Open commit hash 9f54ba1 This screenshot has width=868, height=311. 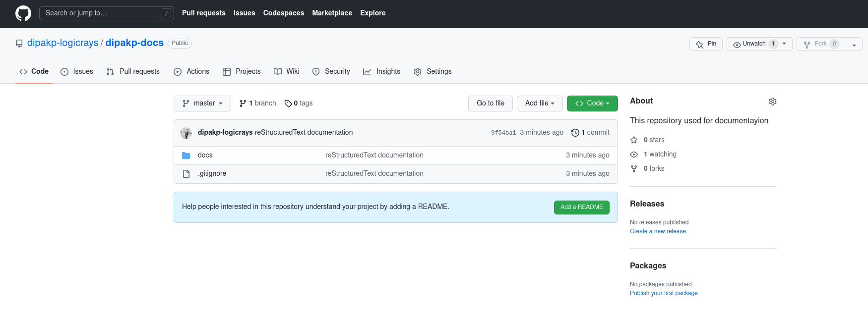[503, 133]
